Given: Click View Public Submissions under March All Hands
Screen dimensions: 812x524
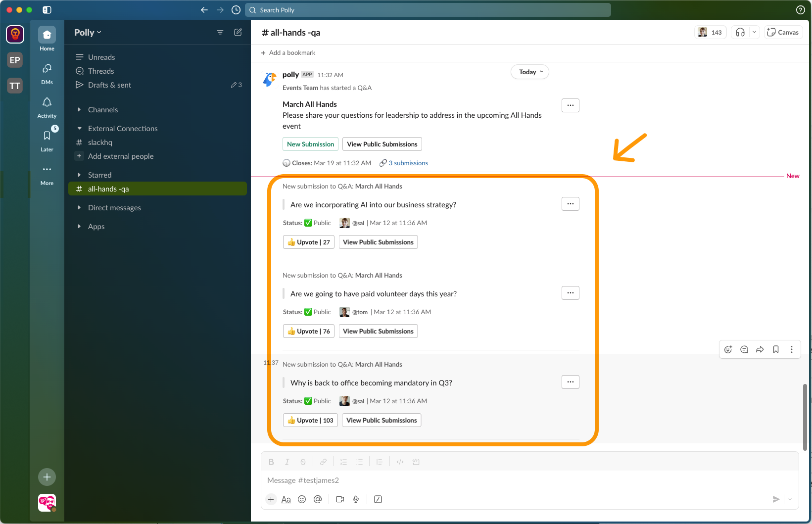Looking at the screenshot, I should click(382, 144).
